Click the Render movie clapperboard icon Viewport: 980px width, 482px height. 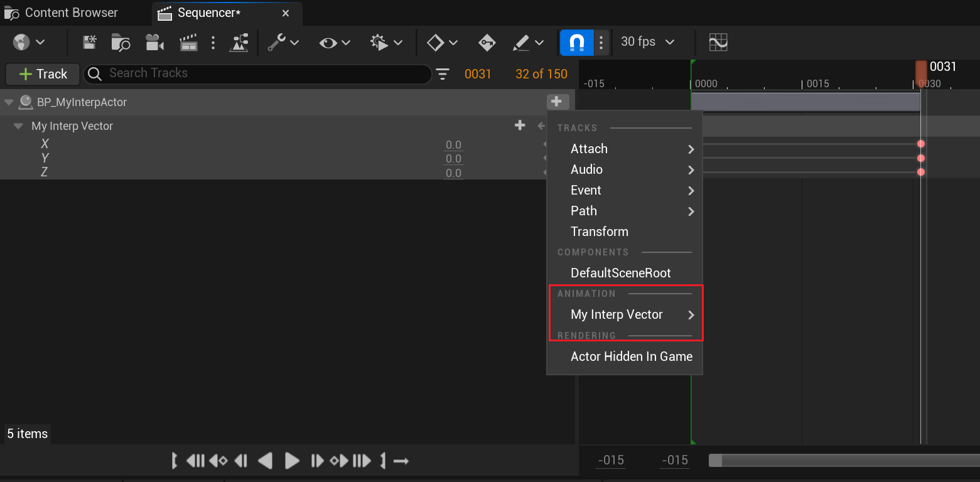(x=188, y=43)
